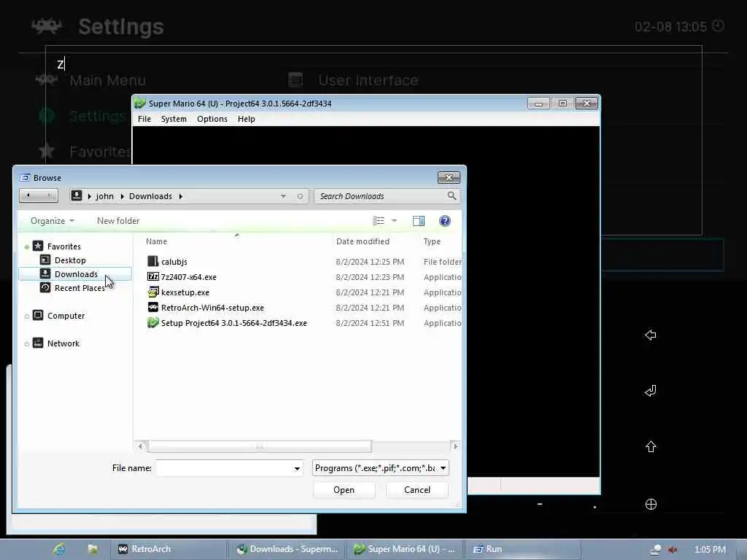
Task: Select the Setup Project64 installer icon
Action: pos(152,323)
